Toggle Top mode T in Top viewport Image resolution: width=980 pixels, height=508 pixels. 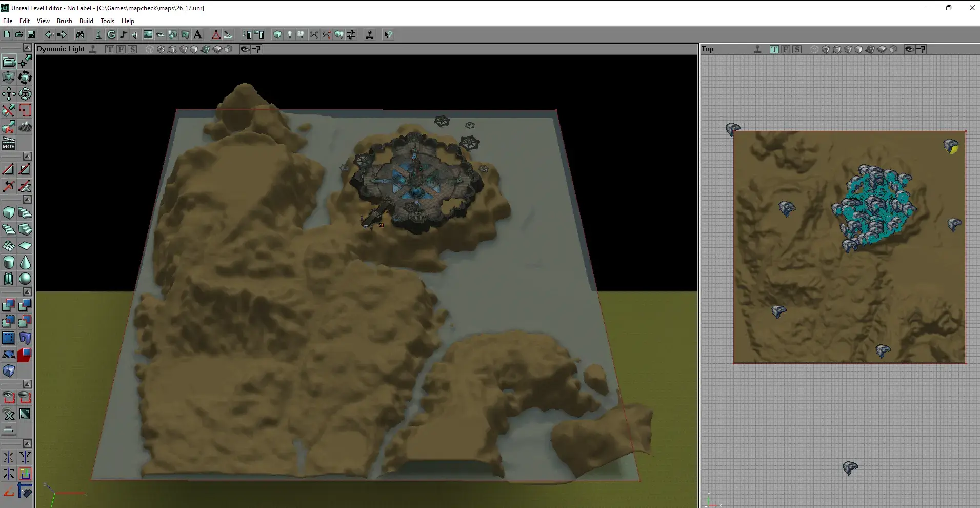(x=774, y=49)
